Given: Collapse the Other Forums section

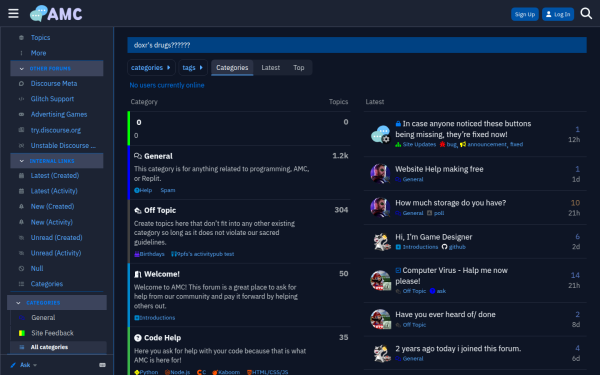Looking at the screenshot, I should pos(57,68).
